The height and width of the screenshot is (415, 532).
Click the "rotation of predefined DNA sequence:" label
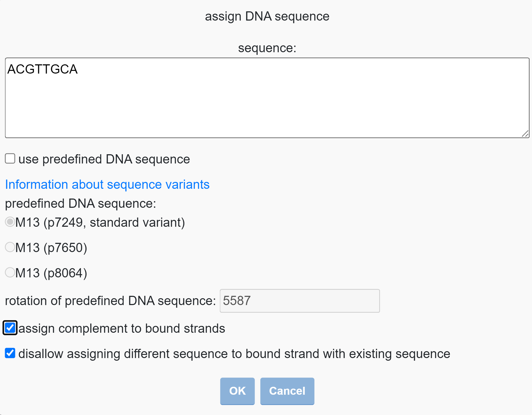point(110,301)
